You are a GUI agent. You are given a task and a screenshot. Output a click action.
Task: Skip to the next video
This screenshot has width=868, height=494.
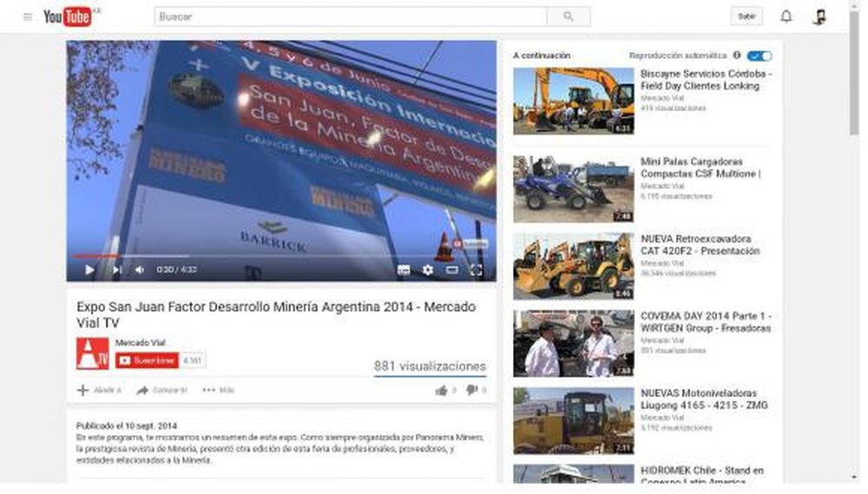117,270
